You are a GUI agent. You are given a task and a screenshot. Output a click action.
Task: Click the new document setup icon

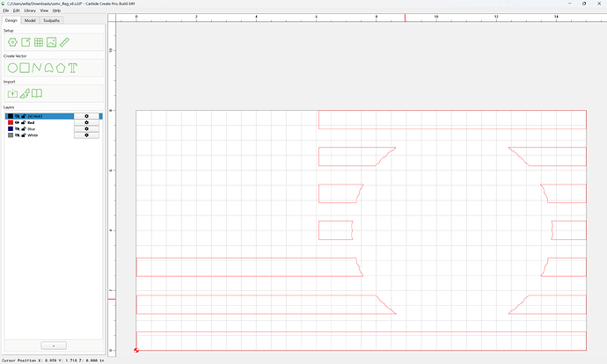(x=26, y=42)
